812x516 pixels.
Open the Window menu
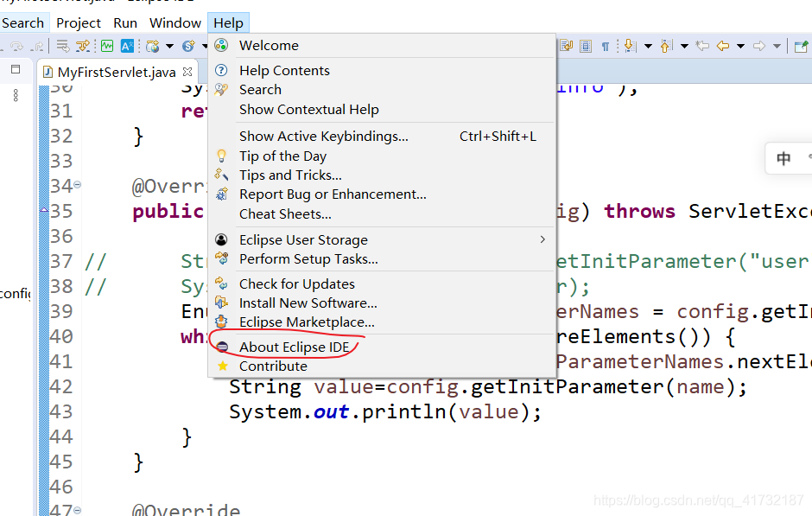point(175,23)
